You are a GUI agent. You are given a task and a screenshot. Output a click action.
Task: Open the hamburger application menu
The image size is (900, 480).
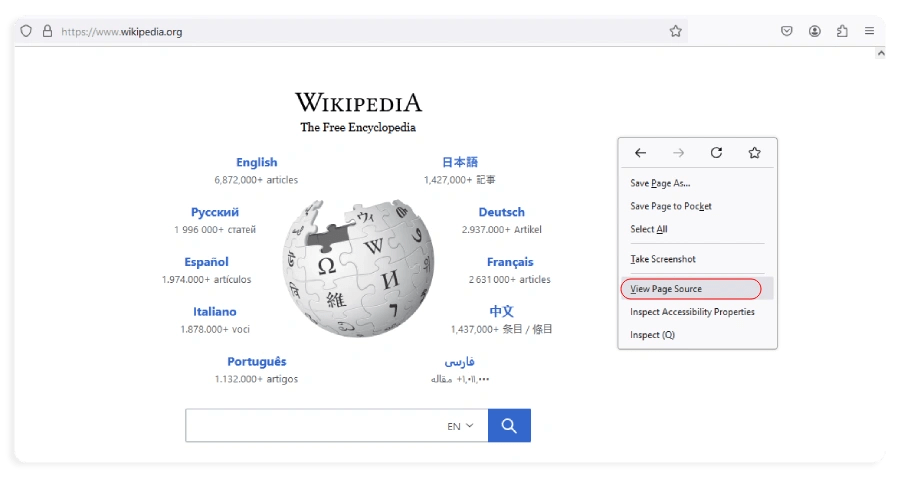pyautogui.click(x=870, y=31)
